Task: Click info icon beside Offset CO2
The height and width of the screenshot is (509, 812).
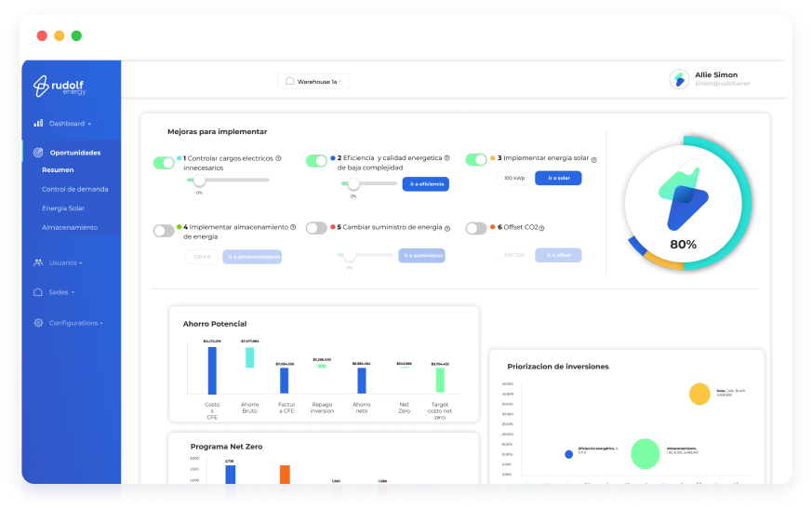Action: tap(541, 228)
